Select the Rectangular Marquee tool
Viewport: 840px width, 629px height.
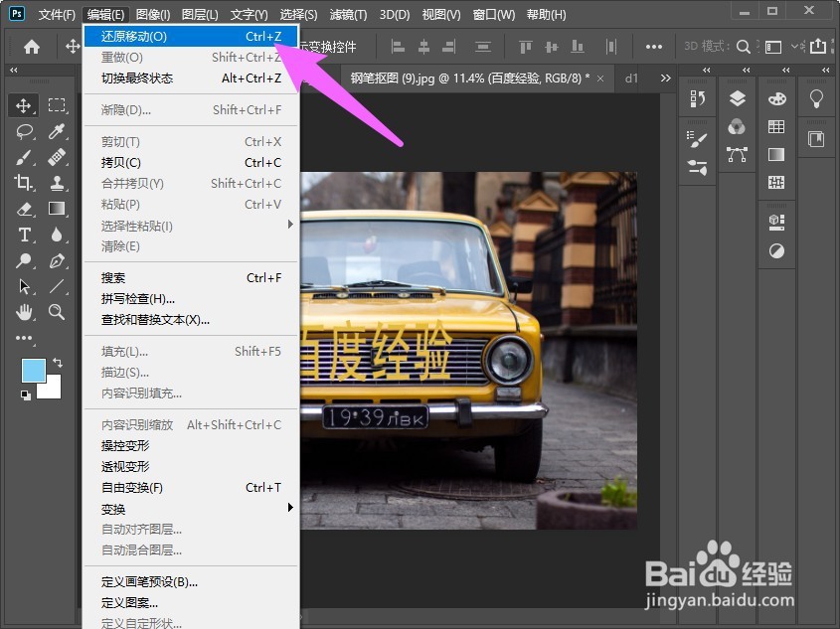tap(57, 105)
